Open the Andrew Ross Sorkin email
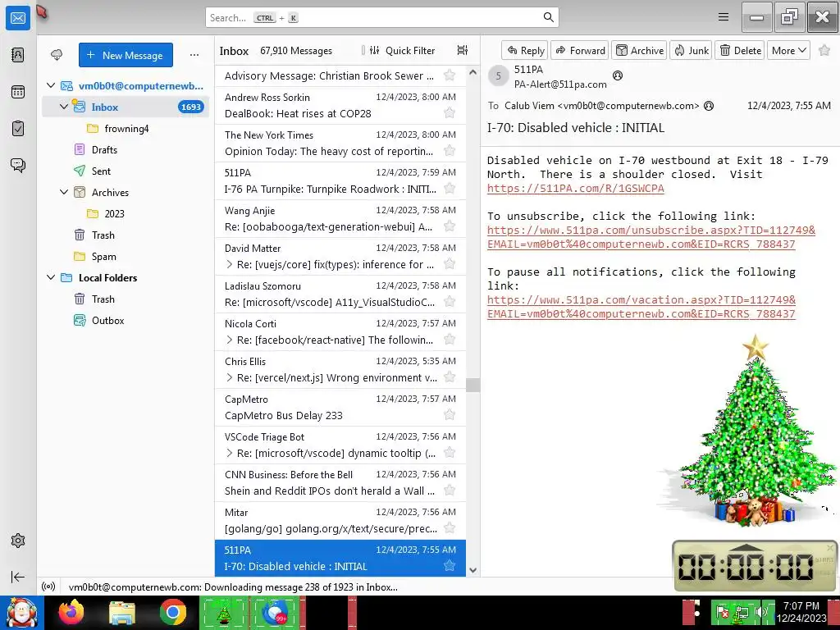Viewport: 840px width, 630px height. pyautogui.click(x=340, y=105)
